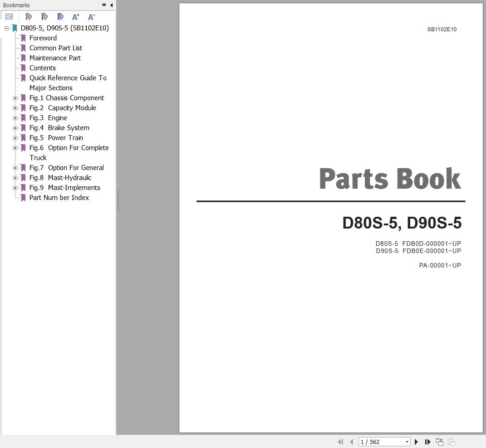Viewport: 486px width, 448px height.
Task: Select Fig.6 Option For Complete Truck label
Action: (x=69, y=152)
